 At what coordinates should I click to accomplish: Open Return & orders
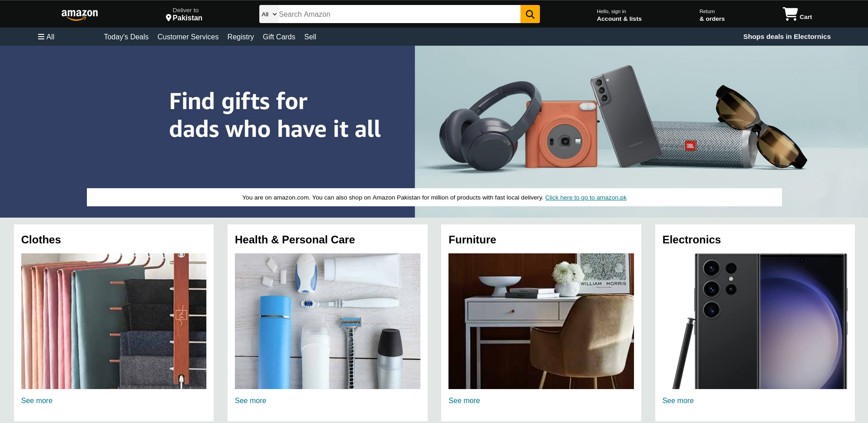712,15
